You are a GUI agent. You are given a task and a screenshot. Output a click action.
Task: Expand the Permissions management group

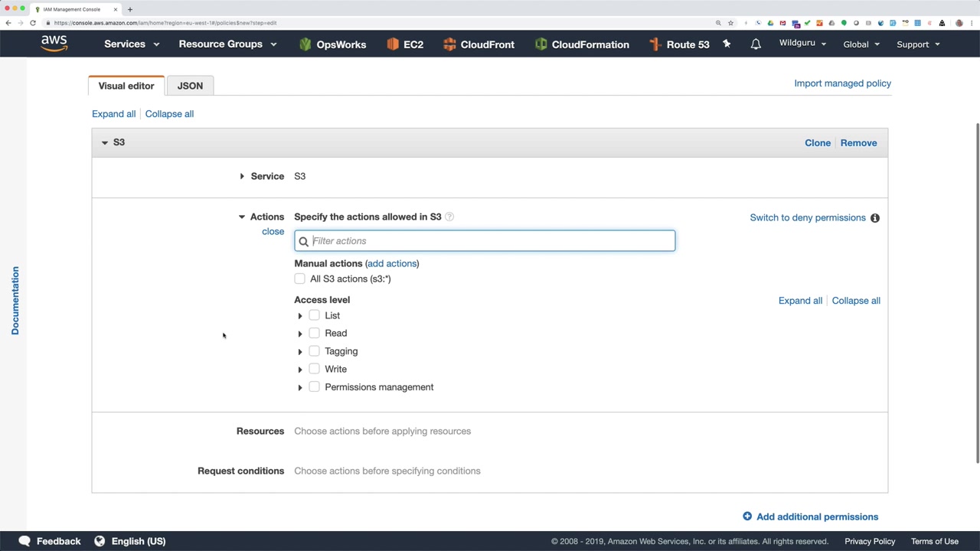pyautogui.click(x=300, y=387)
